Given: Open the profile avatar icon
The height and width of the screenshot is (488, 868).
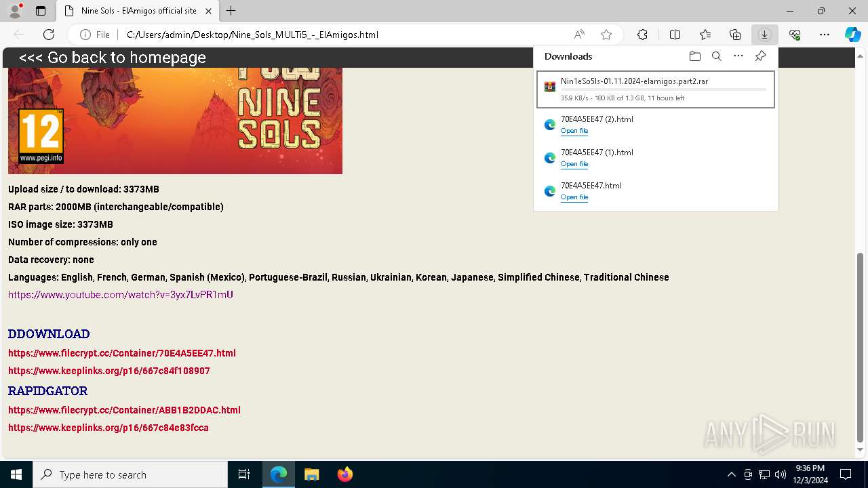Looking at the screenshot, I should [x=14, y=11].
